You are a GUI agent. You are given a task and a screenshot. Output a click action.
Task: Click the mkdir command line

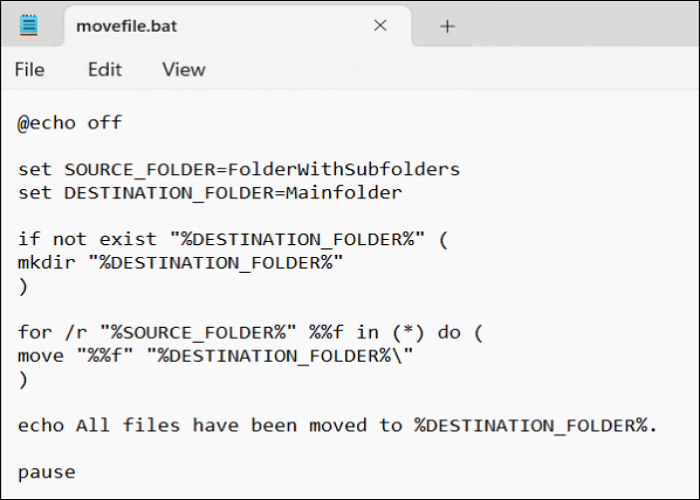coord(180,262)
